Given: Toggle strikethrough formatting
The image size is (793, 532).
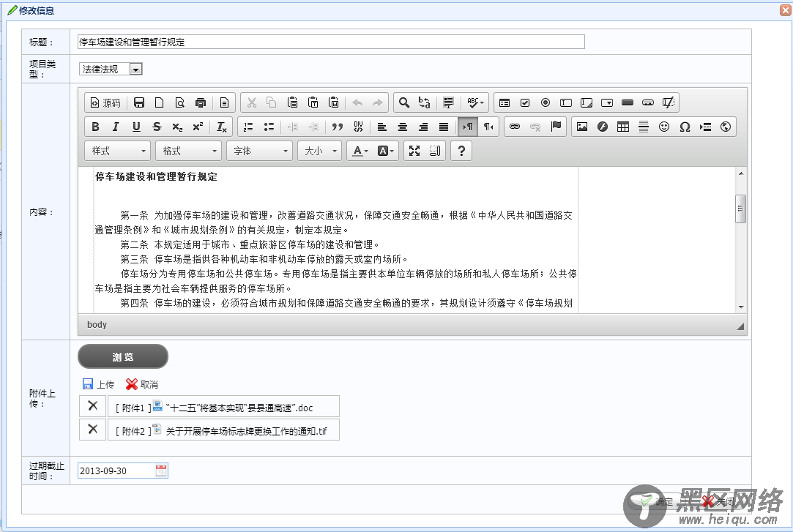Looking at the screenshot, I should click(157, 127).
